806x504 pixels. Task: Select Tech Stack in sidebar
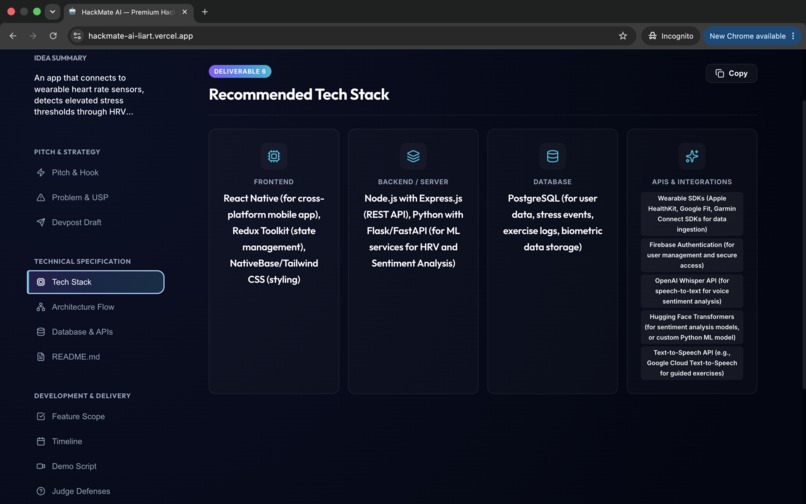(96, 282)
